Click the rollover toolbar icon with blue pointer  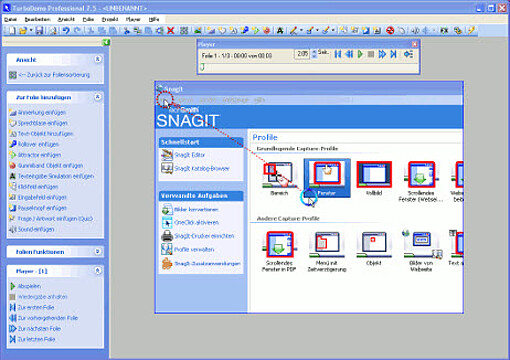[x=245, y=31]
